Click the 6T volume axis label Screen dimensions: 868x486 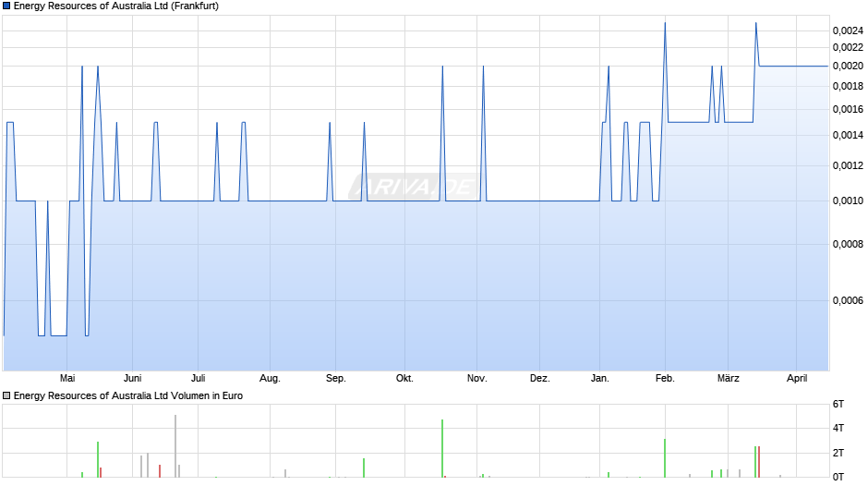[x=838, y=404]
